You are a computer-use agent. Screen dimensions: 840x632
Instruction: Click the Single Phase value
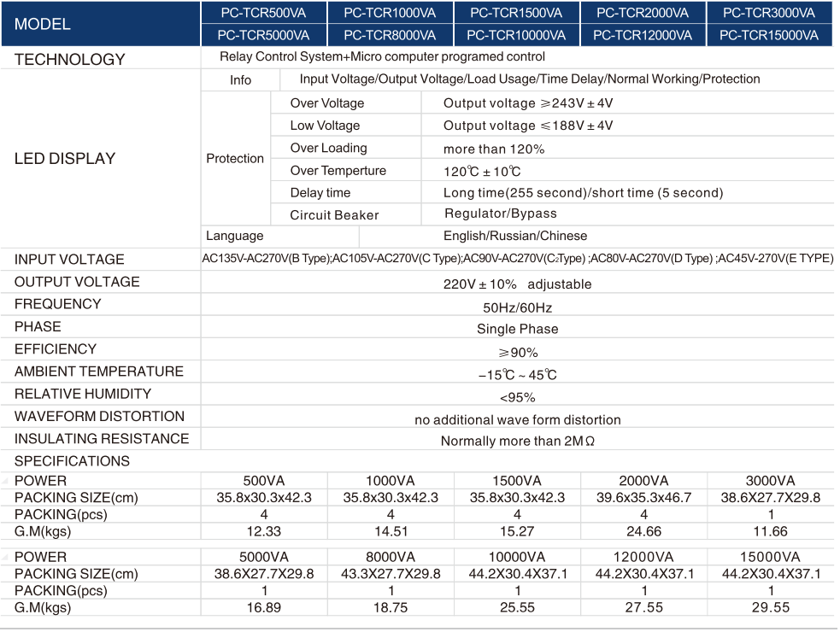click(x=518, y=329)
